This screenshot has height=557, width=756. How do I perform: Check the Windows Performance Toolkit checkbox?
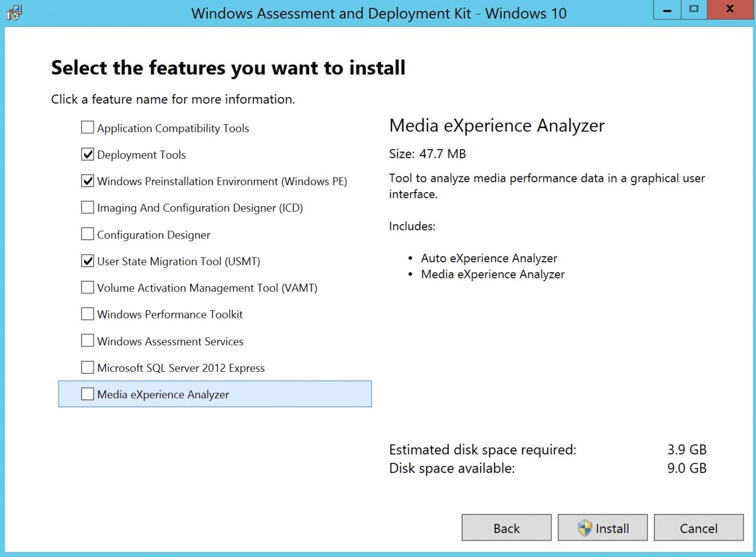tap(87, 314)
